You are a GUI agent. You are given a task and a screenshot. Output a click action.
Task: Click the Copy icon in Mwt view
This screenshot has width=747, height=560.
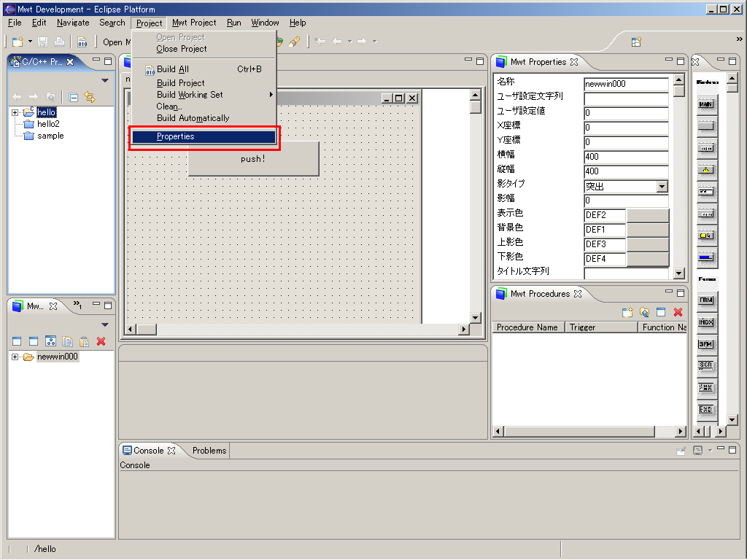coord(67,341)
